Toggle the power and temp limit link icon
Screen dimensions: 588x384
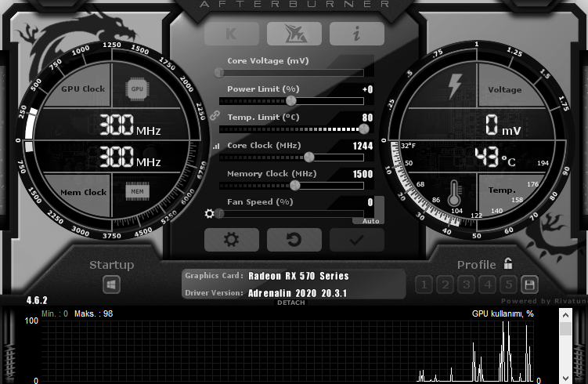pos(215,115)
